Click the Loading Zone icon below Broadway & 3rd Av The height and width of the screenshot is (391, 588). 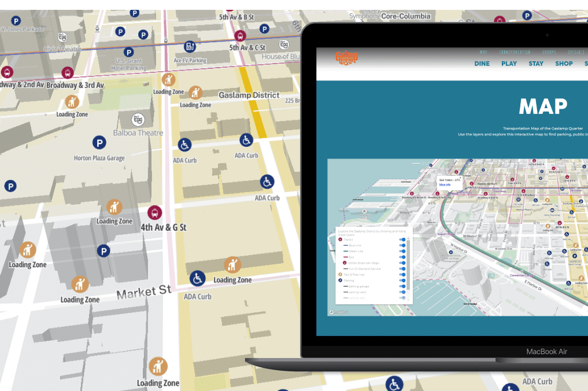[72, 102]
